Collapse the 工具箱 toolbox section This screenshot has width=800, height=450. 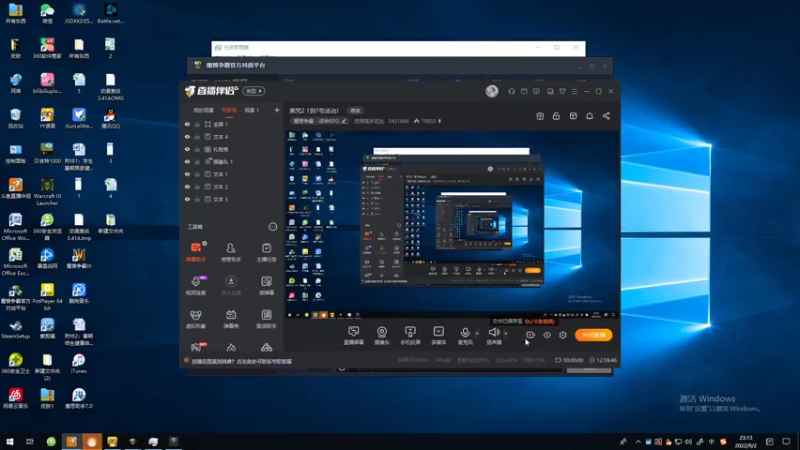click(x=272, y=227)
